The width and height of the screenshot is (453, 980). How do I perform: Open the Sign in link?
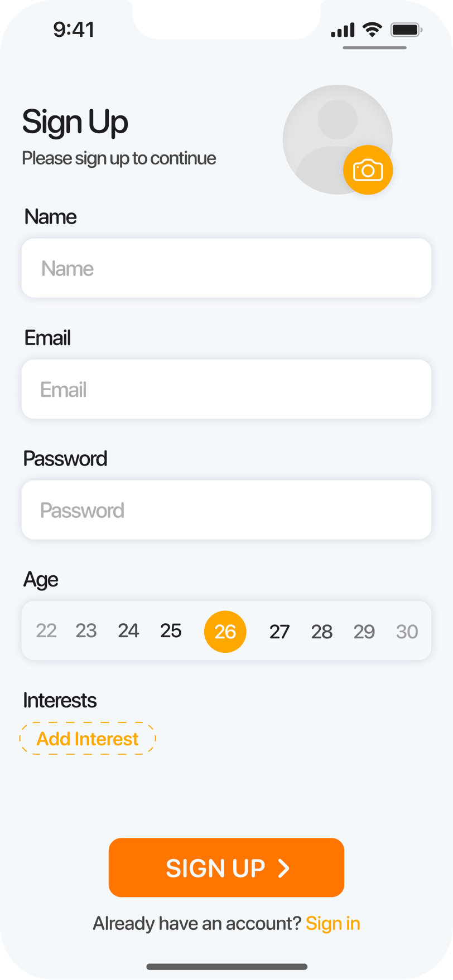click(332, 924)
